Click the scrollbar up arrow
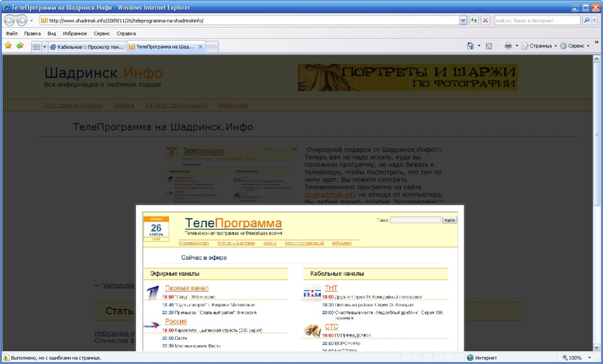 click(x=597, y=59)
